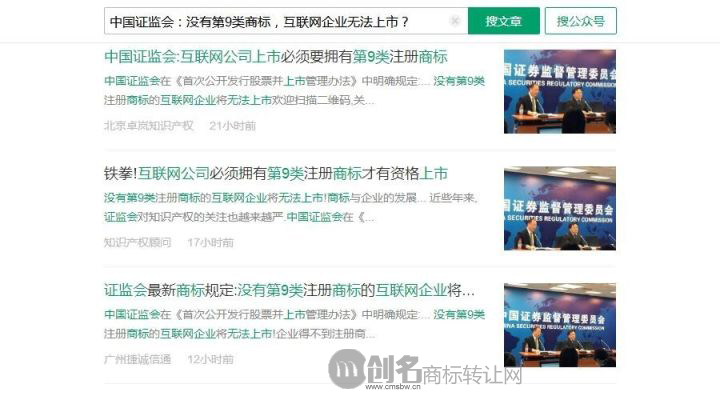The image size is (720, 400).
Task: Visit the 广州捷诚信通 account source
Action: [137, 359]
